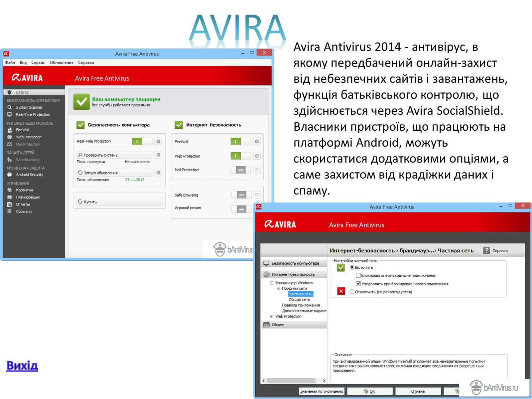Viewport: 532px width, 399px height.
Task: Open the Вид menu
Action: [23, 63]
